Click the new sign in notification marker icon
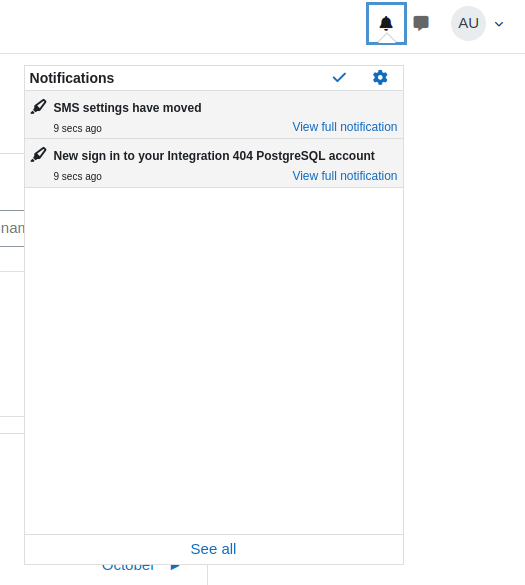Image resolution: width=525 pixels, height=585 pixels. point(38,155)
